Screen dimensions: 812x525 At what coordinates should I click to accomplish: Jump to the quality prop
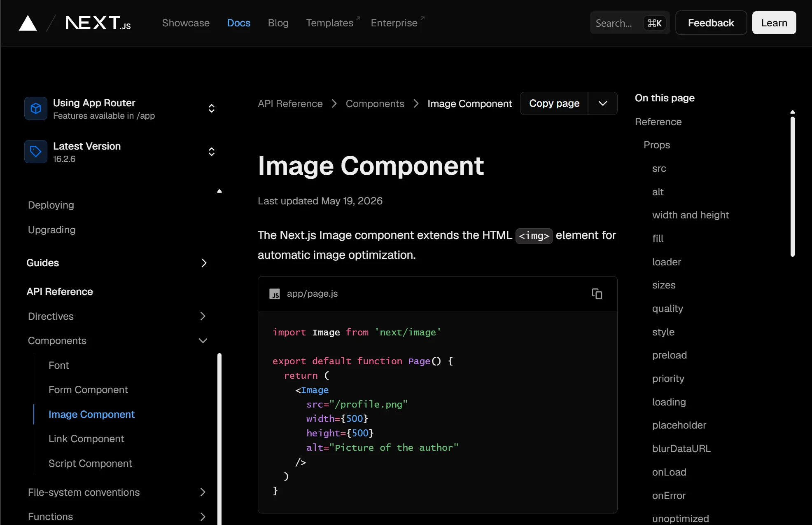coord(667,309)
